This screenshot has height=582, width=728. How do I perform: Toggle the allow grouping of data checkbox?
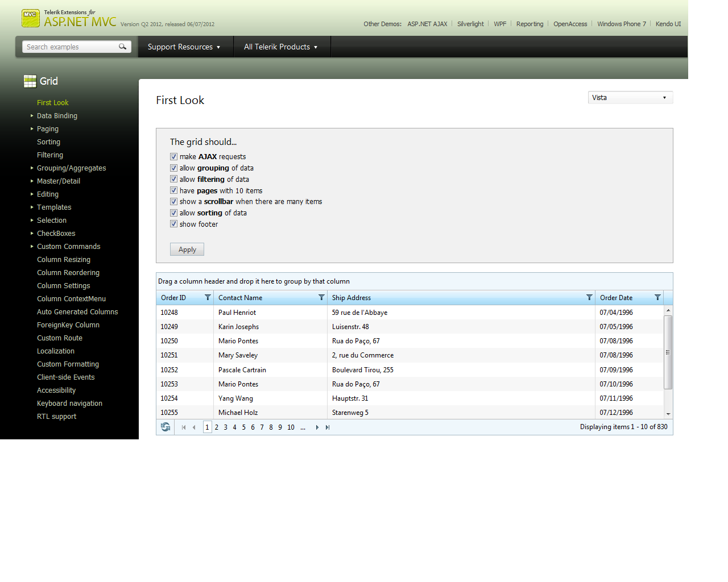click(173, 168)
